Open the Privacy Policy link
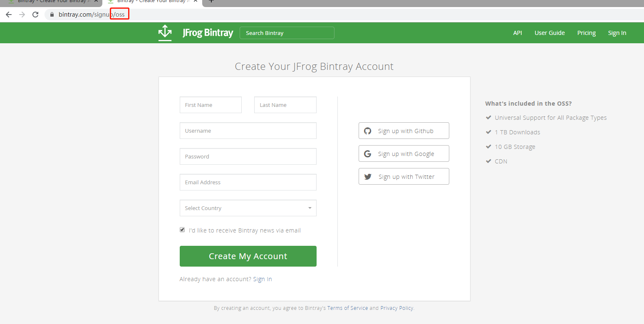 (x=397, y=308)
